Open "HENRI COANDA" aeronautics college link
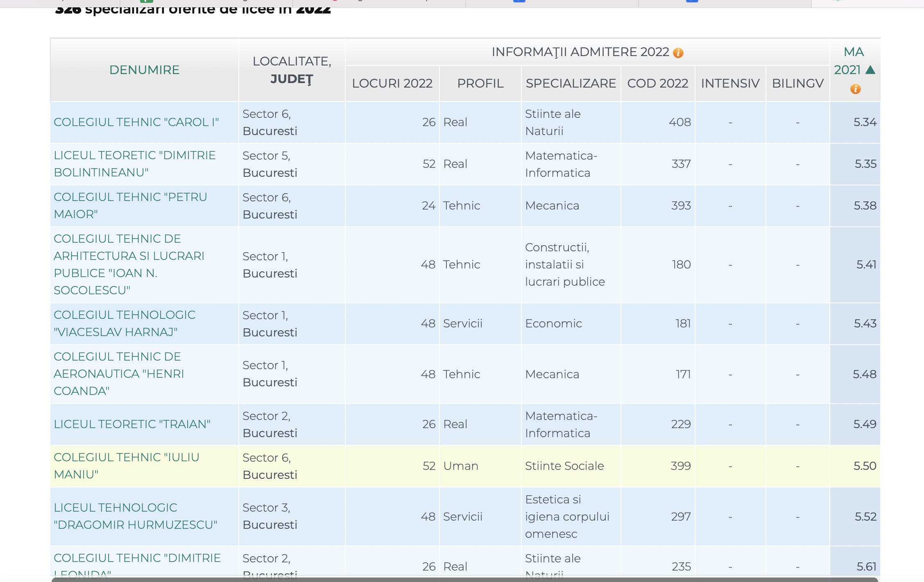 tap(119, 374)
